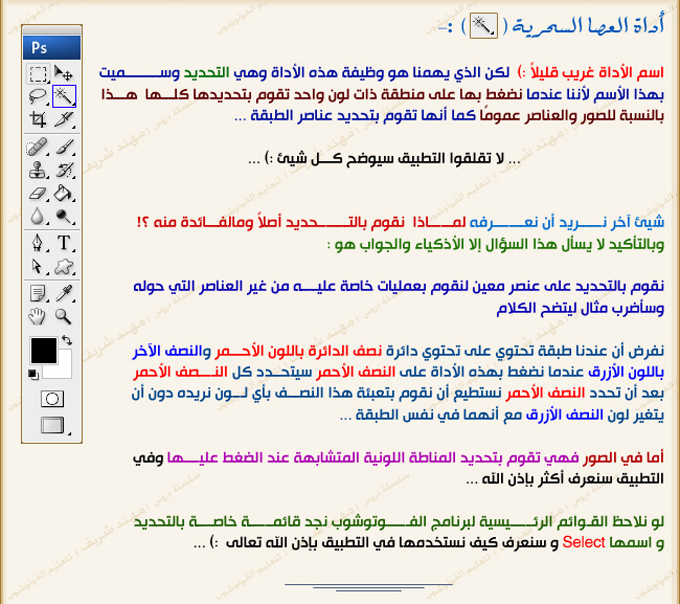680x604 pixels.
Task: Select the Eraser tool
Action: pos(38,193)
